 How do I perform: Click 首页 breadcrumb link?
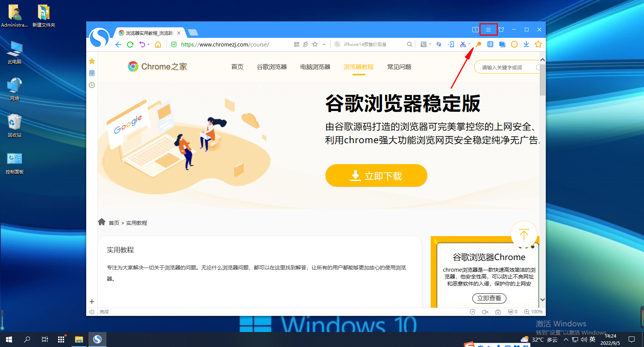[x=114, y=223]
